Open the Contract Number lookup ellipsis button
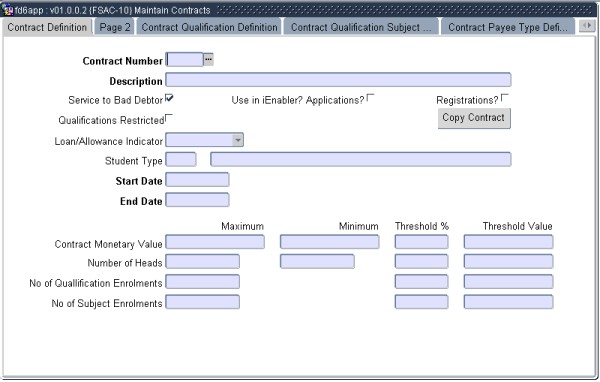600x382 pixels. coord(208,59)
